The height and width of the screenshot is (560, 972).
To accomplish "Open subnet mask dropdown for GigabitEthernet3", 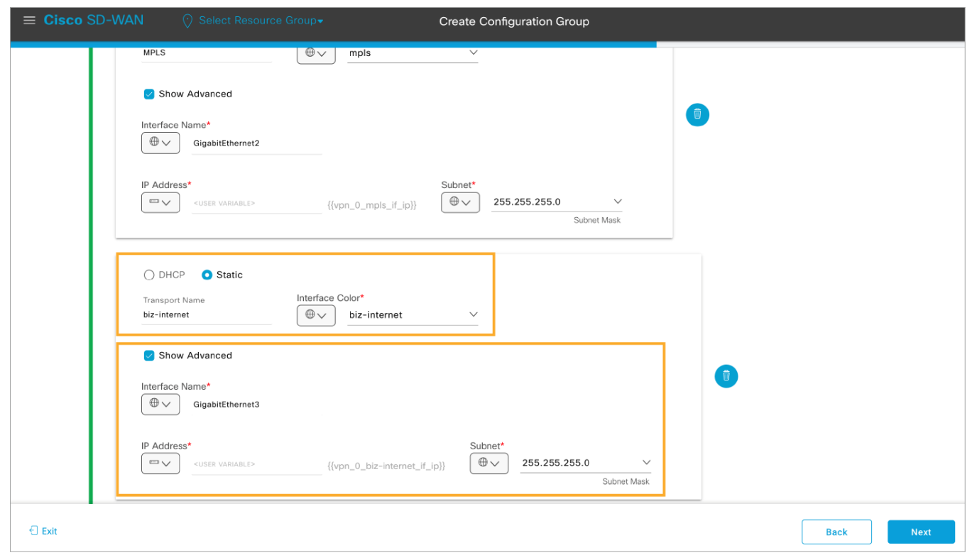I will coord(646,463).
